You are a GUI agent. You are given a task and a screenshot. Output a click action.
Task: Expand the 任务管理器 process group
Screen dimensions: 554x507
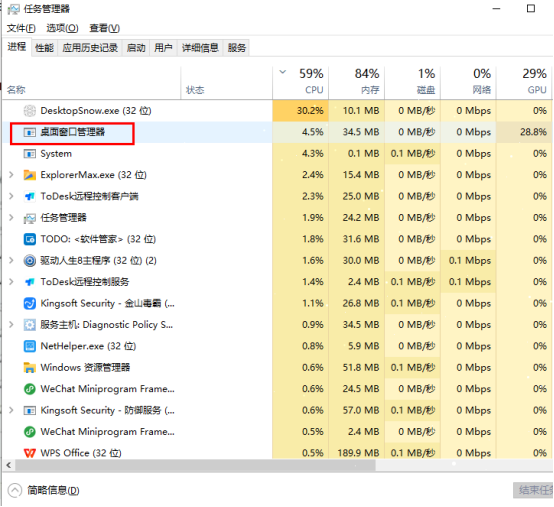coord(11,218)
